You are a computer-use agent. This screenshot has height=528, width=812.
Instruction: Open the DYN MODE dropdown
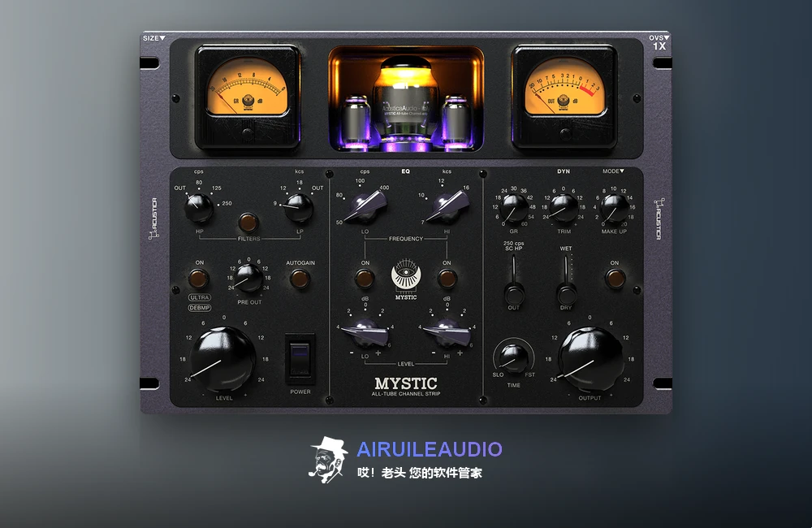point(613,171)
